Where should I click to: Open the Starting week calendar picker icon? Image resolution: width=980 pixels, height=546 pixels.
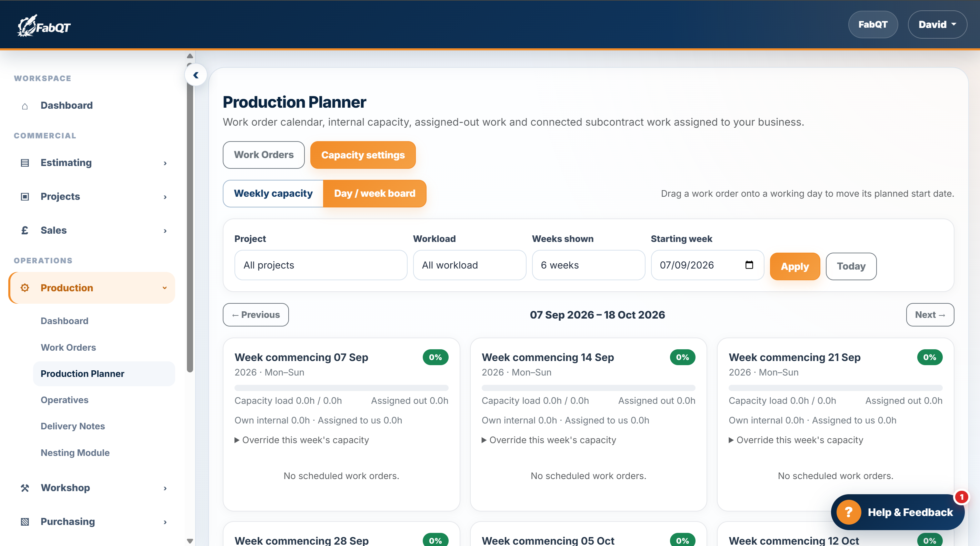click(x=749, y=265)
